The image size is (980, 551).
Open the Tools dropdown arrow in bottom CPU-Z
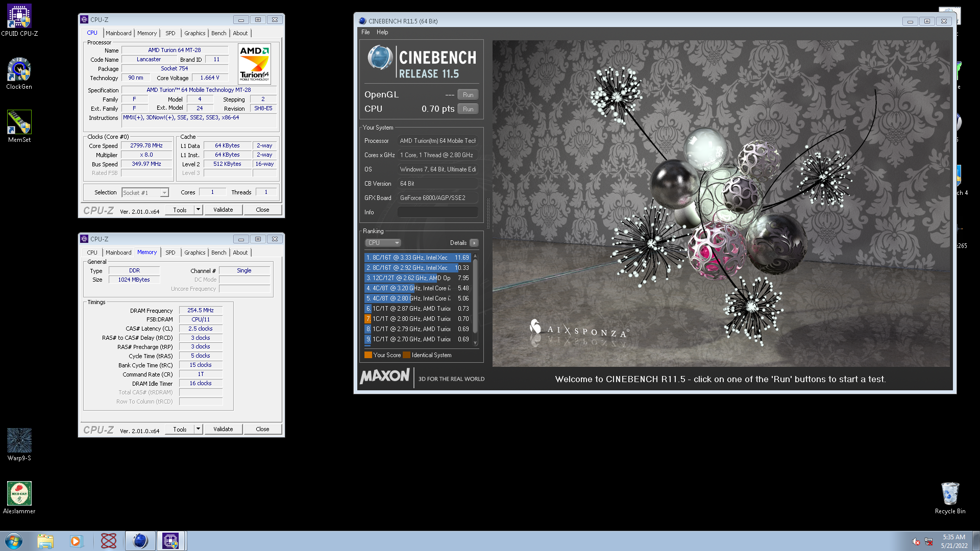pos(199,429)
